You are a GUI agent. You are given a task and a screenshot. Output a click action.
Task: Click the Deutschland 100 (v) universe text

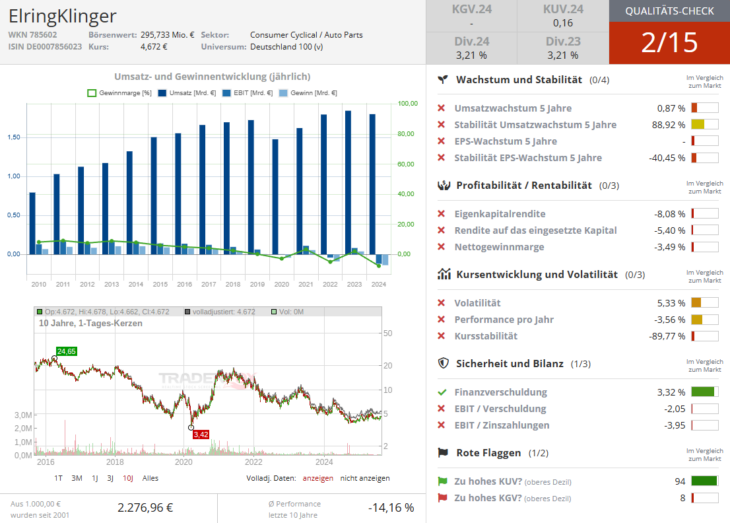click(286, 47)
